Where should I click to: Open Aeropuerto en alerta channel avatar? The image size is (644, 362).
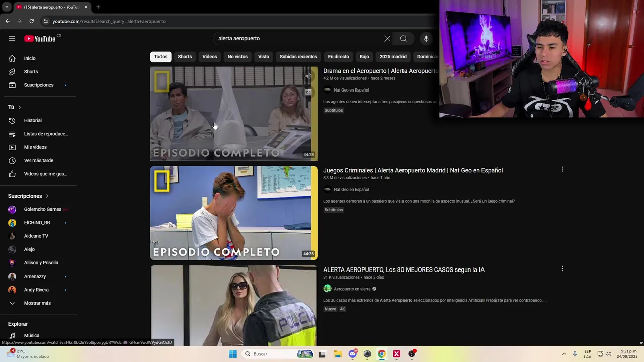point(327,289)
